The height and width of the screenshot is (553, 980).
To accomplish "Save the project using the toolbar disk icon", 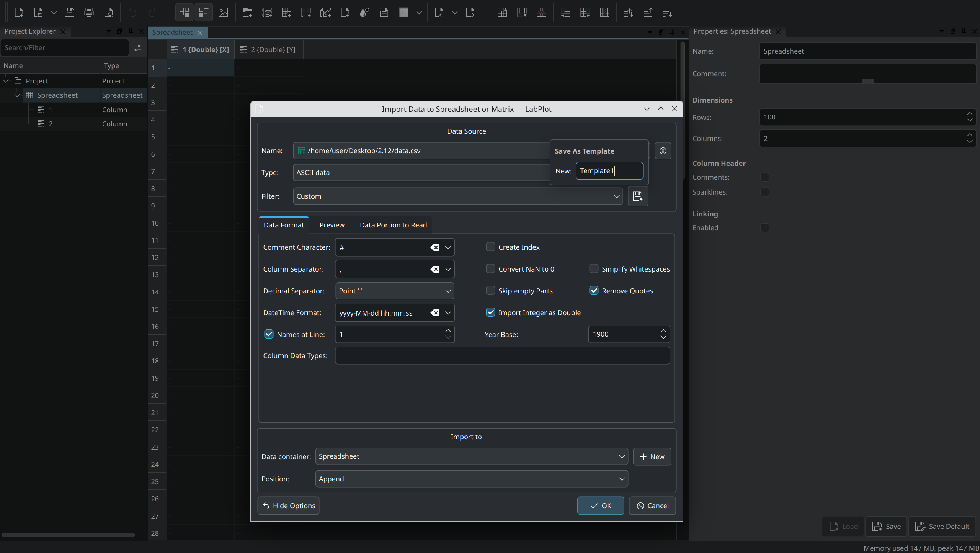I will pos(69,12).
